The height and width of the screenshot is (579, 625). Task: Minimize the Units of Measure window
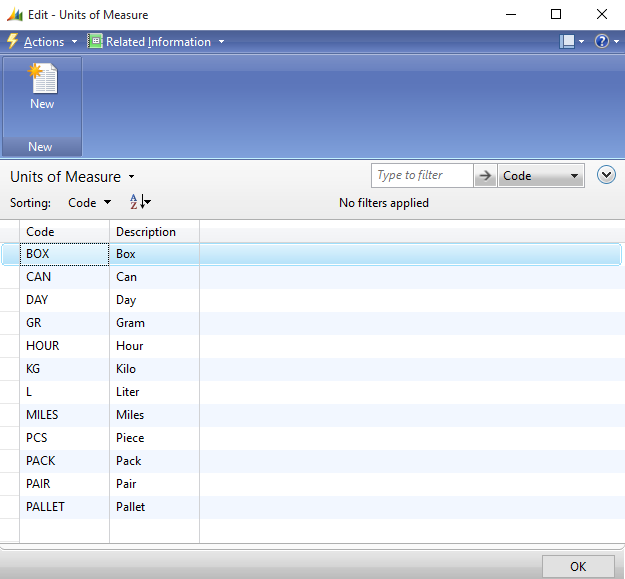click(x=511, y=15)
